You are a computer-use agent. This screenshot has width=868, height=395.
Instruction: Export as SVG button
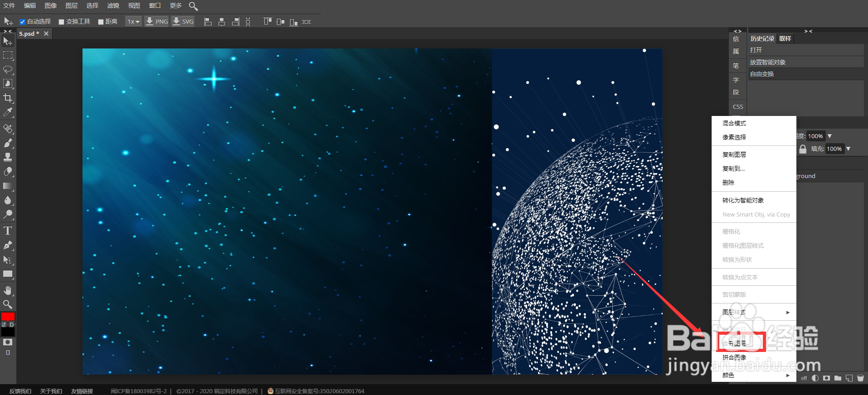coord(183,21)
